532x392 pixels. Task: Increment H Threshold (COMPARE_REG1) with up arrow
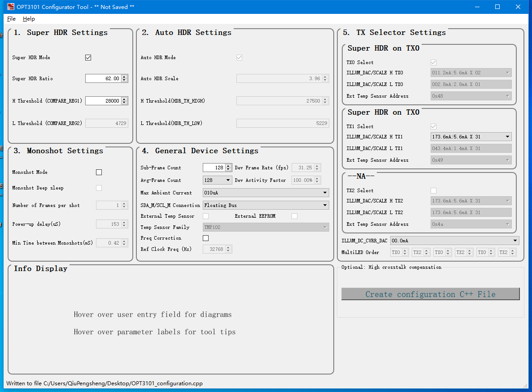[x=124, y=99]
